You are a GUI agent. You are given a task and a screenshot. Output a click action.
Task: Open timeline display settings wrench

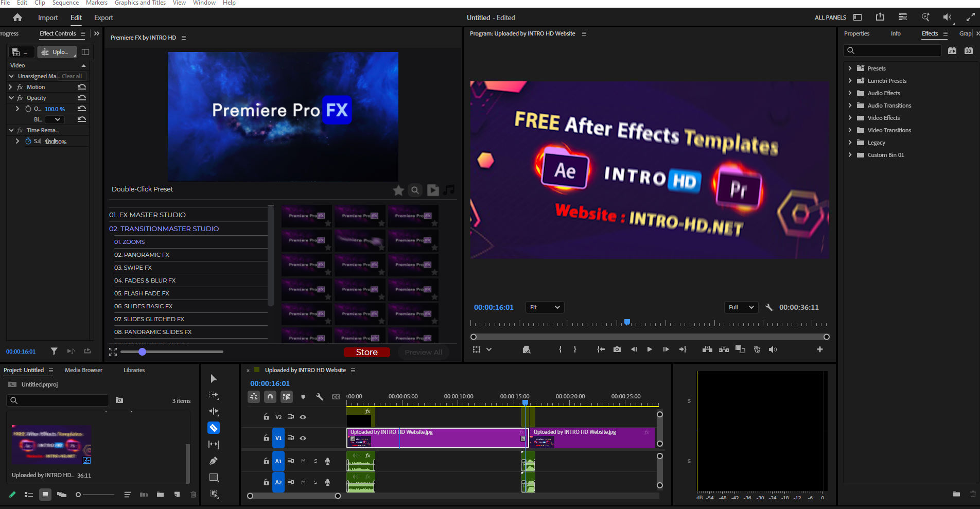pos(320,397)
